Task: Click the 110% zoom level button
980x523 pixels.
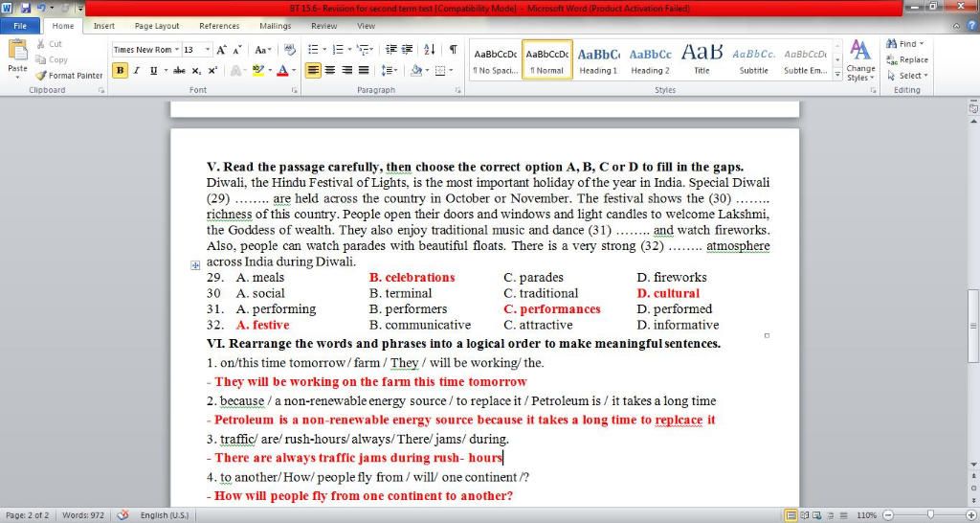Action: pos(866,515)
